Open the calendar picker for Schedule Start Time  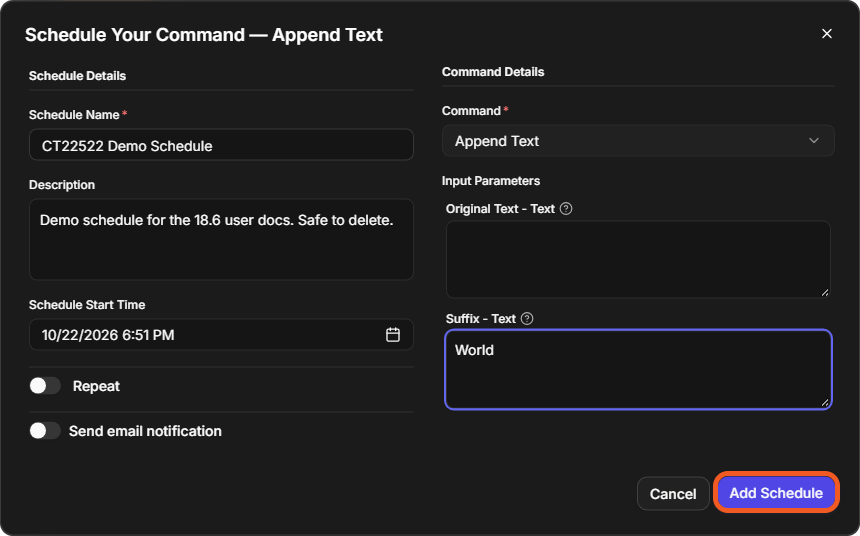pyautogui.click(x=393, y=335)
